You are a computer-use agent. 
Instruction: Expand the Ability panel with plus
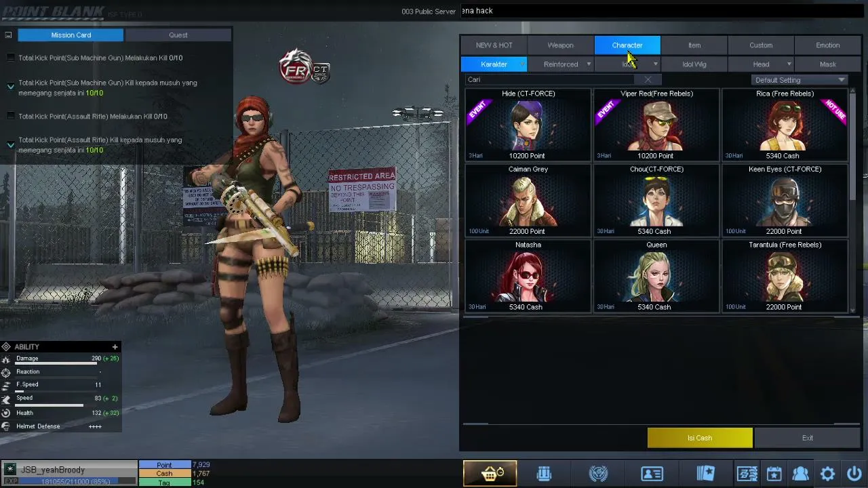(115, 346)
